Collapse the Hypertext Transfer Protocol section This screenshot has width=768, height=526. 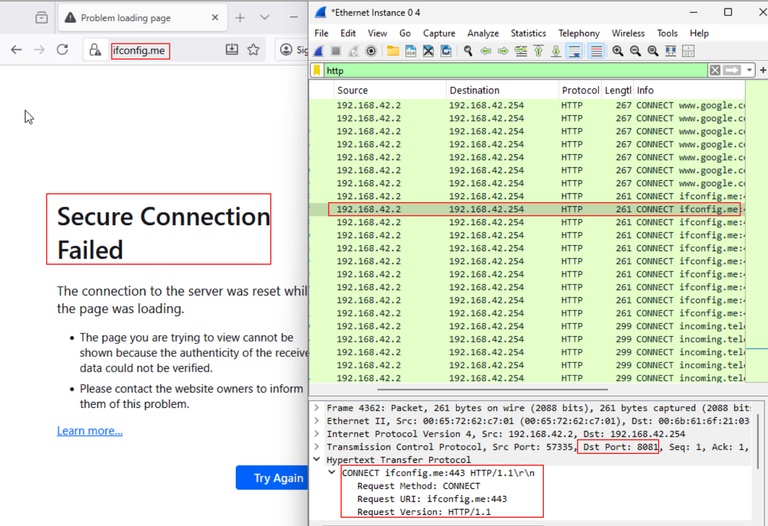(317, 460)
